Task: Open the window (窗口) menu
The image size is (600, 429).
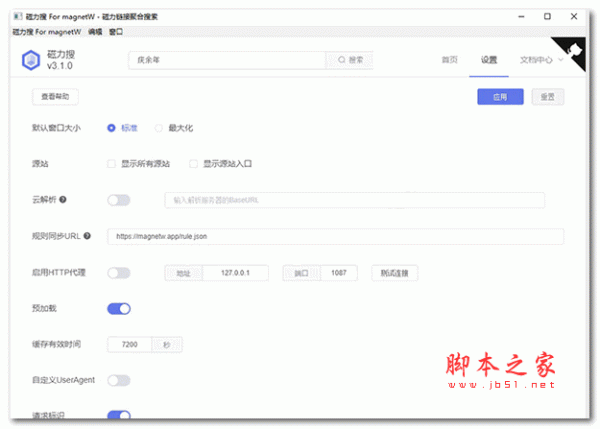Action: pyautogui.click(x=116, y=32)
